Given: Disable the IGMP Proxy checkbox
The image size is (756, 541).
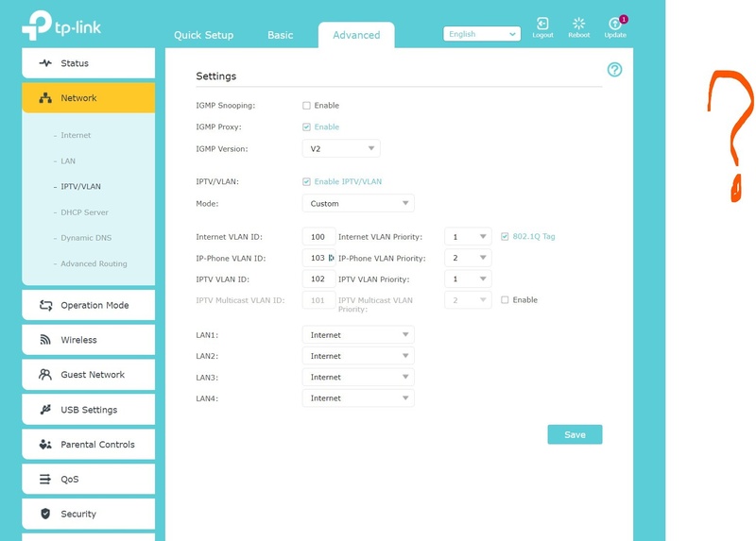Looking at the screenshot, I should [306, 127].
